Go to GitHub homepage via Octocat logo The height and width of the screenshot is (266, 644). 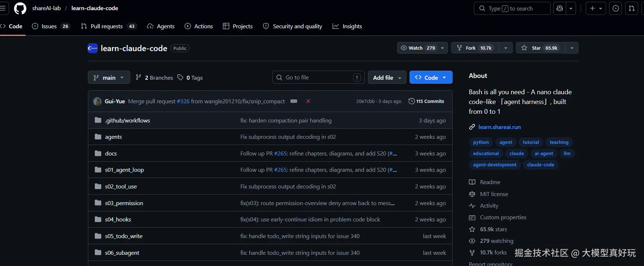point(20,8)
